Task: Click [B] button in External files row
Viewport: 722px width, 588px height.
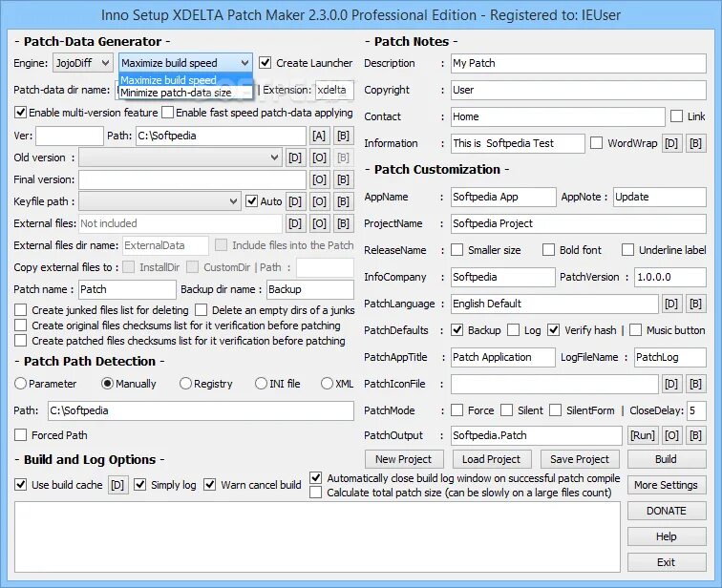Action: point(343,223)
